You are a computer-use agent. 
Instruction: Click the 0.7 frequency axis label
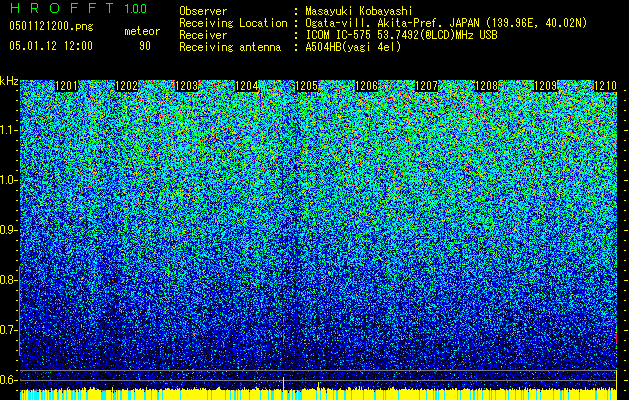tap(9, 330)
